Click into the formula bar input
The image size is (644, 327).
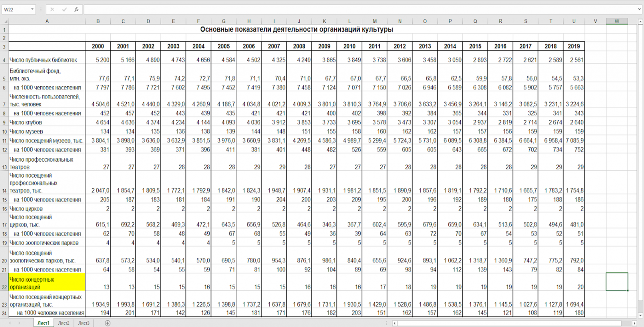point(360,9)
